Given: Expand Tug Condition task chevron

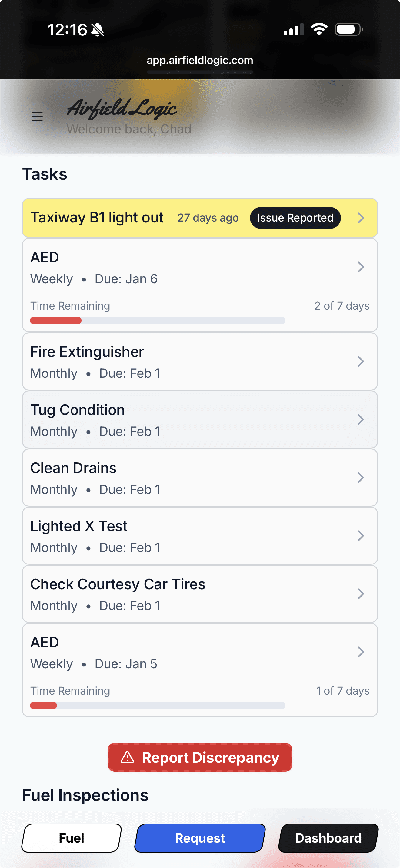Looking at the screenshot, I should coord(361,419).
